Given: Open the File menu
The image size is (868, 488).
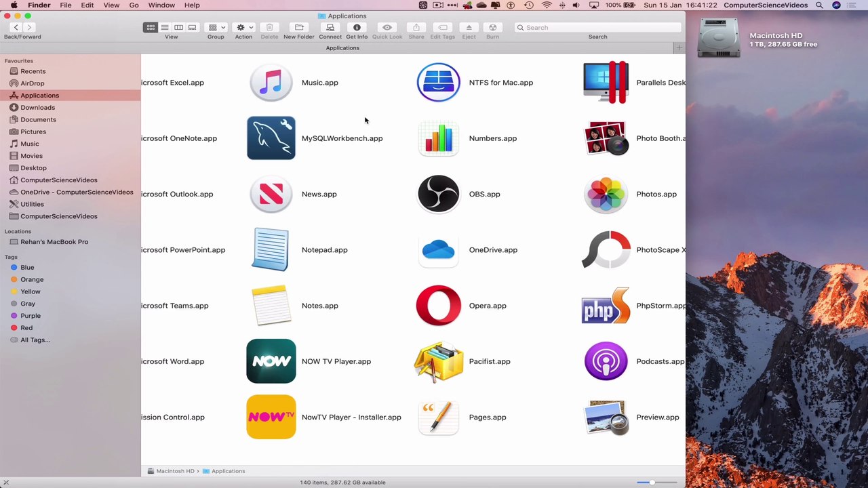Looking at the screenshot, I should click(66, 5).
